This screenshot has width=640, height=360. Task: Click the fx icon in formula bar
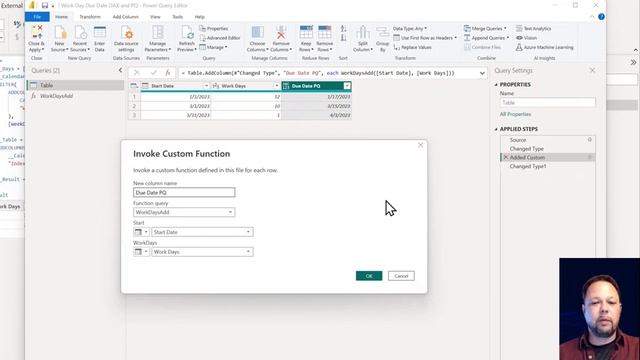pos(168,73)
